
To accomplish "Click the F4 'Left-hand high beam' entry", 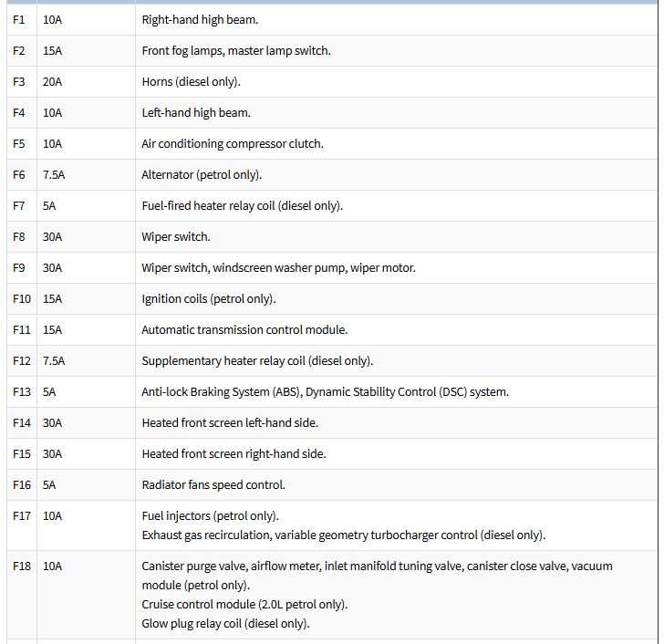I will (x=195, y=112).
